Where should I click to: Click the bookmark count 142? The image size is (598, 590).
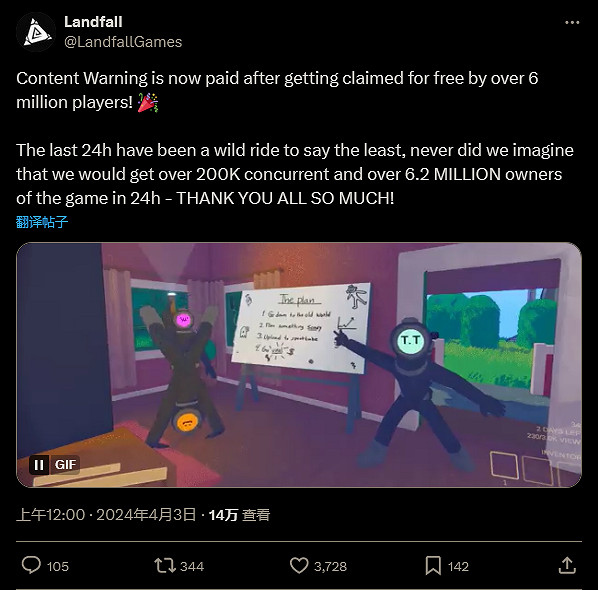tap(458, 566)
